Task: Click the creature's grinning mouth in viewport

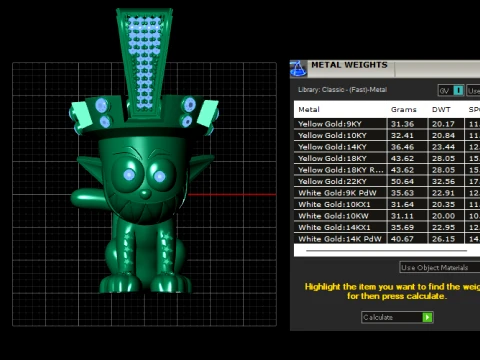Action: click(x=145, y=209)
